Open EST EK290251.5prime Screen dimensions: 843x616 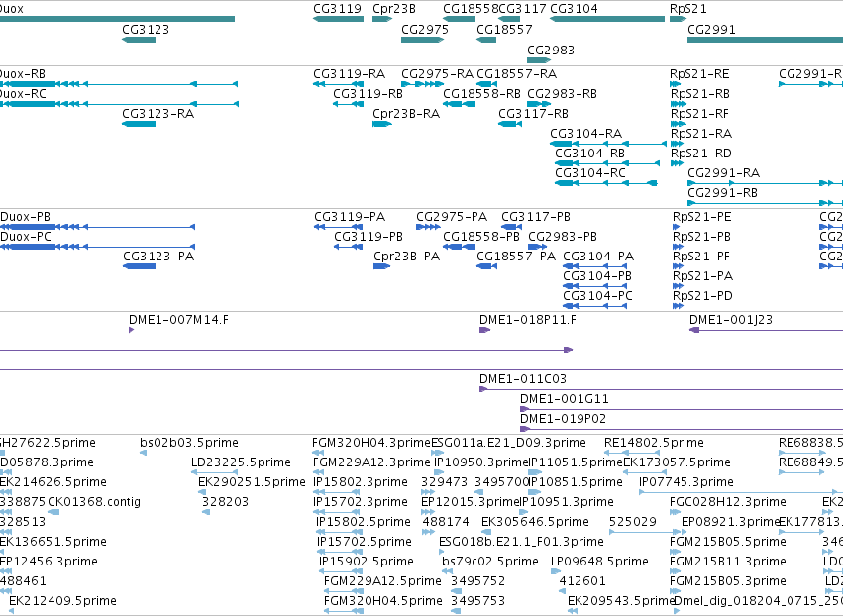coord(252,482)
